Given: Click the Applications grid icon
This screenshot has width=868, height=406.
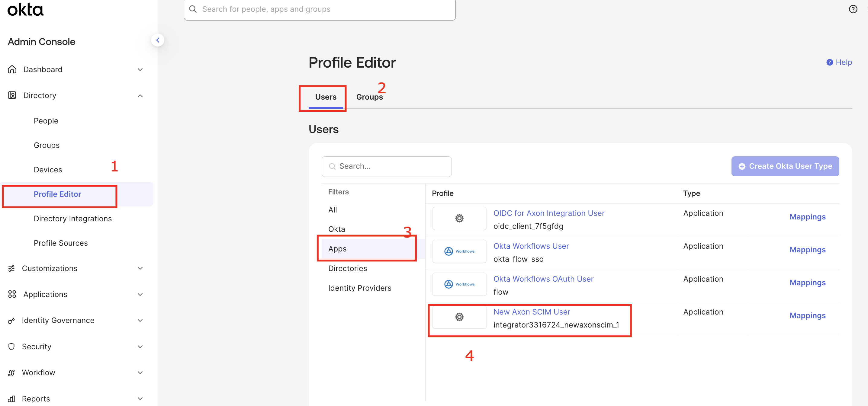Looking at the screenshot, I should click(x=12, y=294).
